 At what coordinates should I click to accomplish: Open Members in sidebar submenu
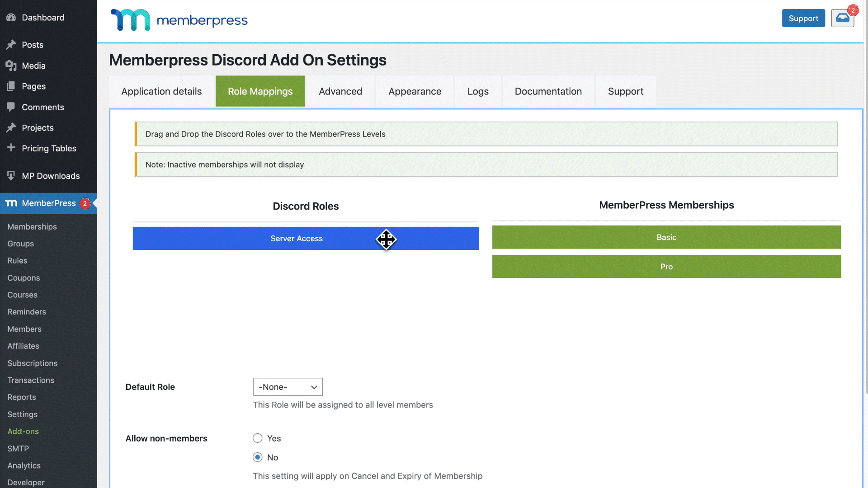(24, 329)
